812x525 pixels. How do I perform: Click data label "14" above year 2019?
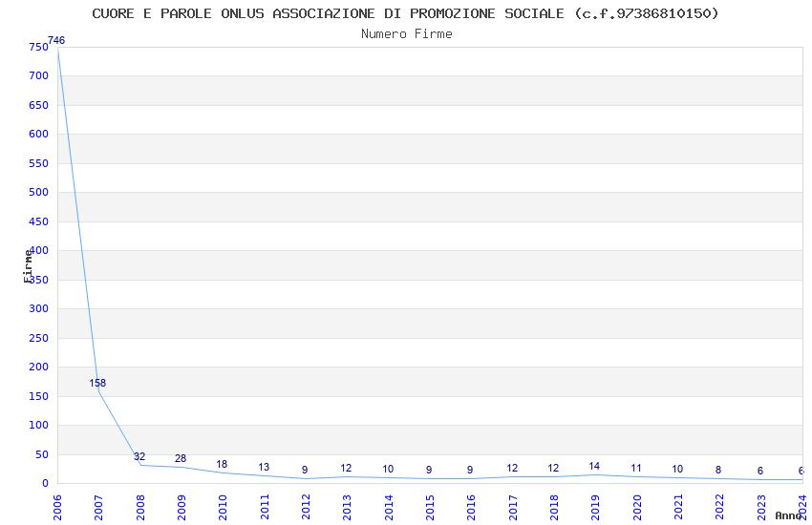[x=594, y=466]
